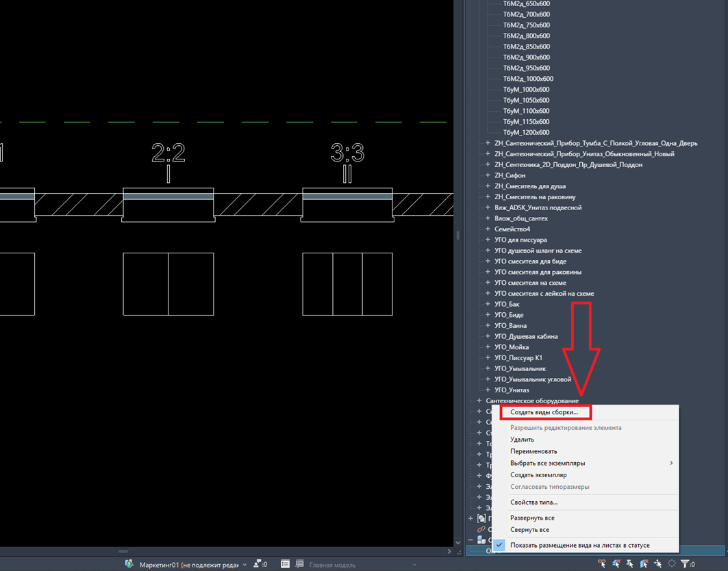Click the Groups node icon in browser
This screenshot has width=728, height=571.
click(481, 518)
